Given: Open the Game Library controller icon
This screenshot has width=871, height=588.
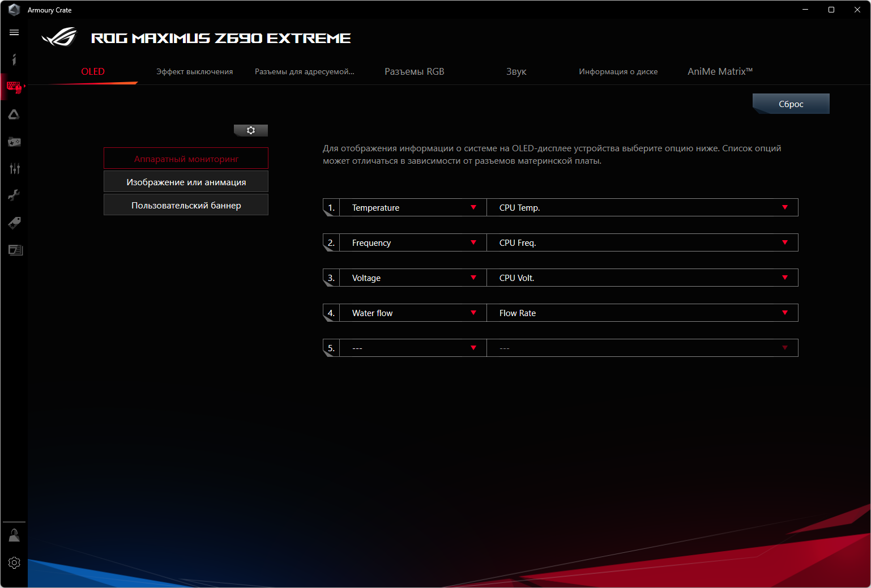Looking at the screenshot, I should pos(14,142).
